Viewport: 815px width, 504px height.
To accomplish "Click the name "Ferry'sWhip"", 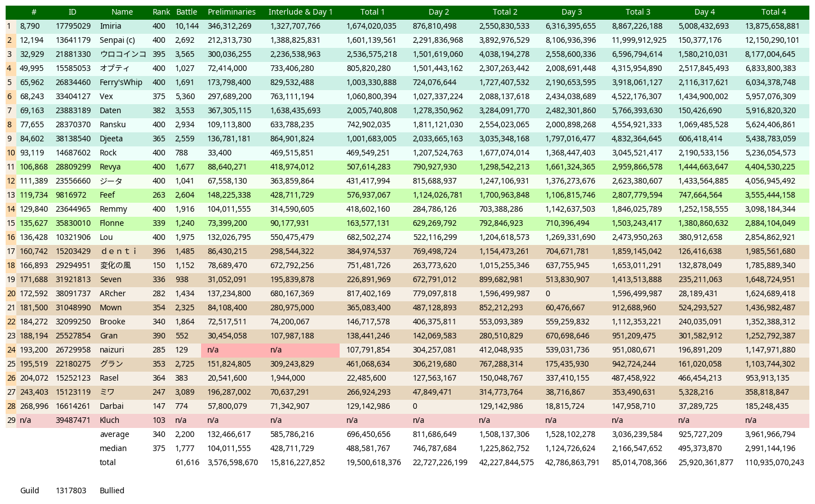I will (121, 82).
